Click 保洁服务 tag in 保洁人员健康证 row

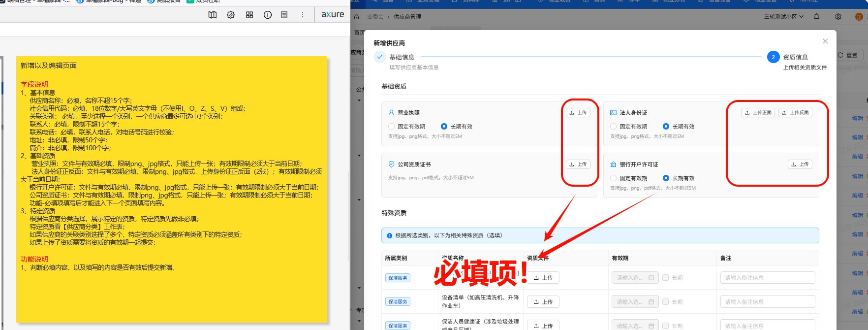click(398, 326)
